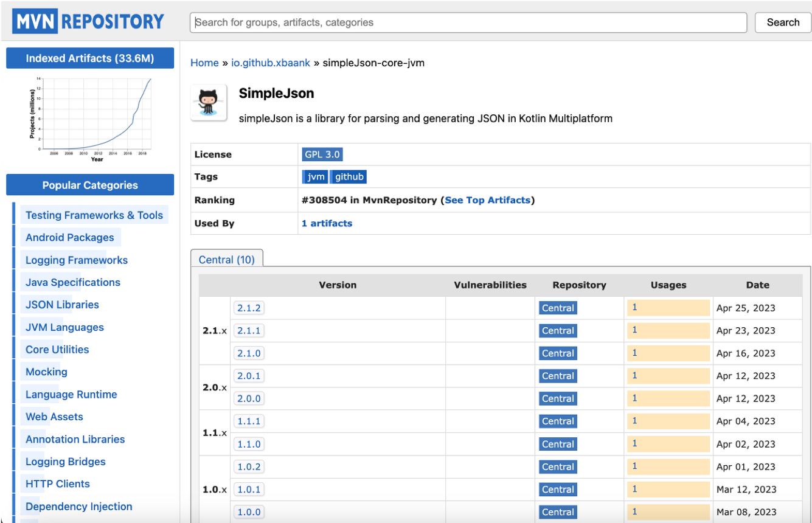Click the Vulnerabilities column header
Screen dimensions: 812x523
click(x=490, y=285)
